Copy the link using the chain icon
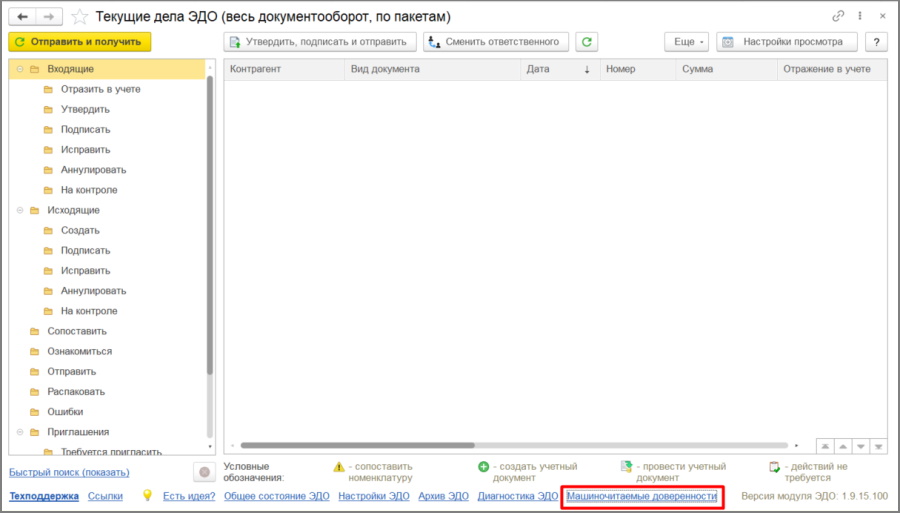 tap(838, 17)
